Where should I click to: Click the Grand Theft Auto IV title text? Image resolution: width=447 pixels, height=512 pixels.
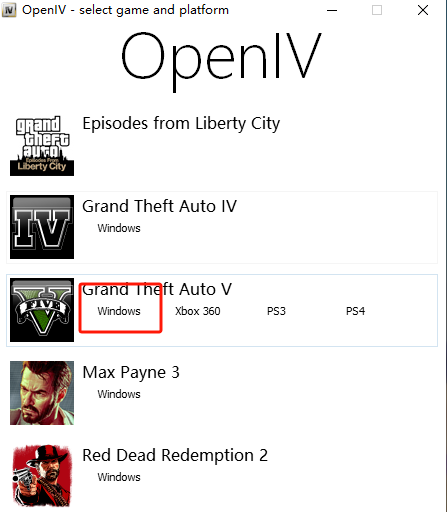(159, 206)
